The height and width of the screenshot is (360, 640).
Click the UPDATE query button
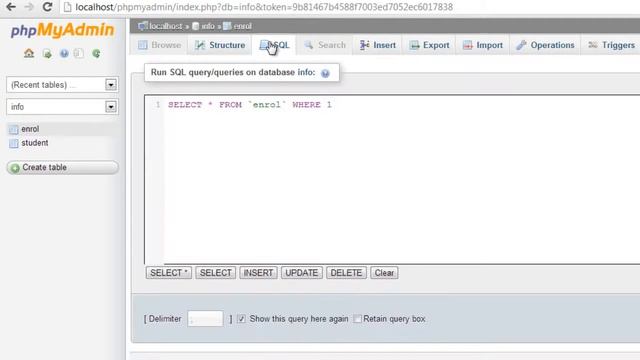coord(302,273)
